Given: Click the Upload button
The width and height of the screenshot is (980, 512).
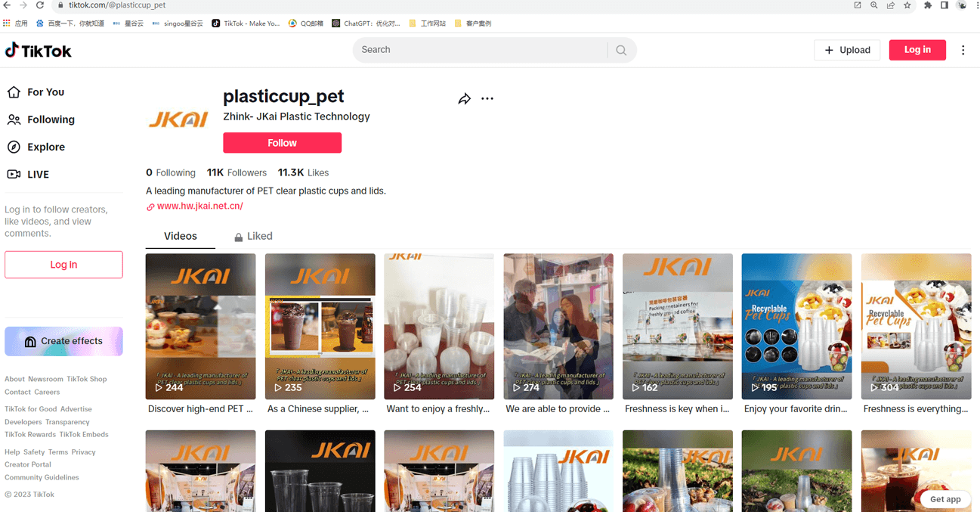Looking at the screenshot, I should click(x=847, y=50).
